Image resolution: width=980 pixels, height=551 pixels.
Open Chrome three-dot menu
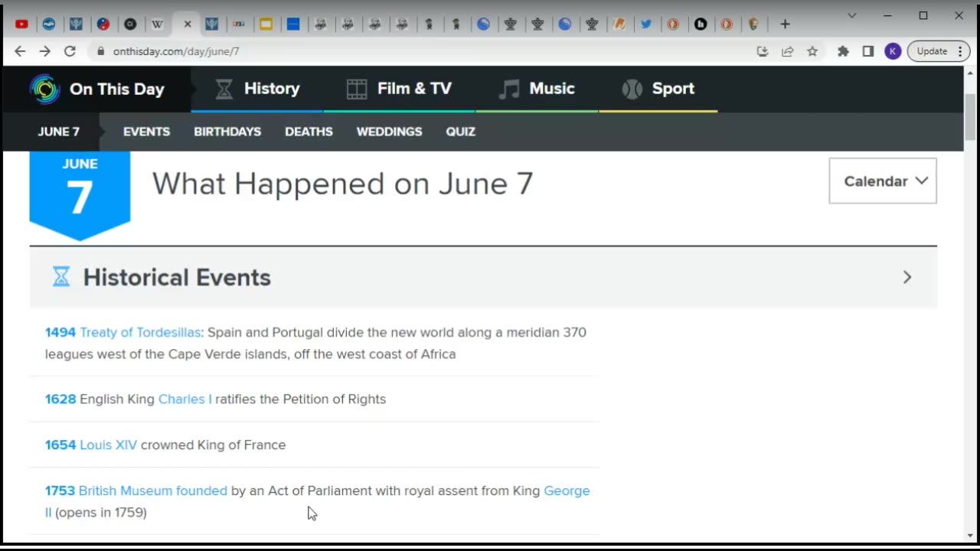pyautogui.click(x=960, y=51)
